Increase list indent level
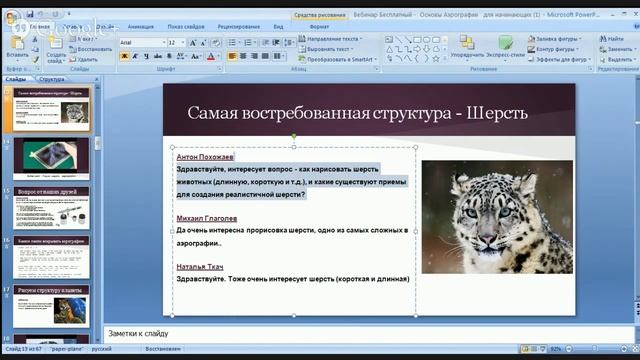 coord(276,42)
